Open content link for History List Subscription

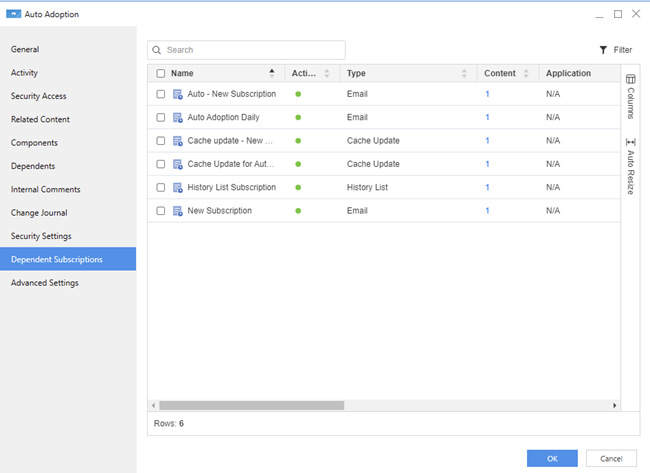[x=487, y=187]
